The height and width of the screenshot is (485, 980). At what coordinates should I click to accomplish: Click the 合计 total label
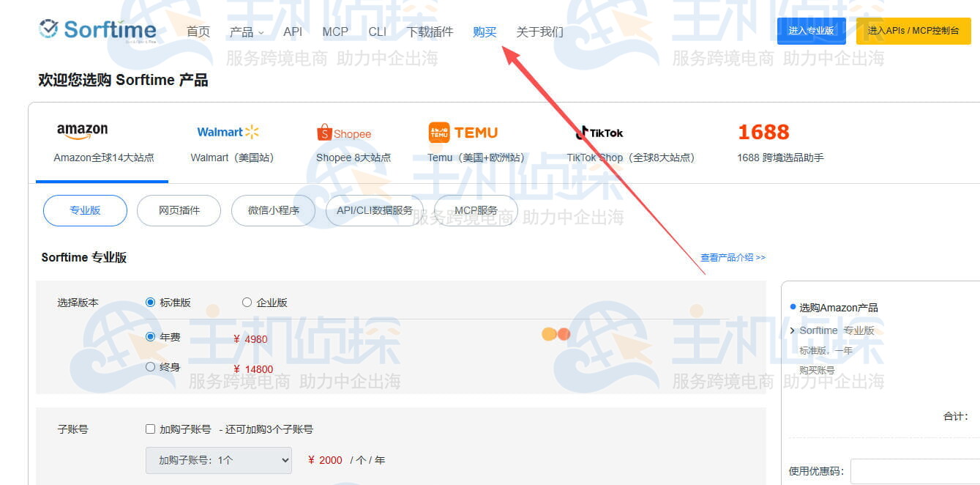[x=956, y=416]
